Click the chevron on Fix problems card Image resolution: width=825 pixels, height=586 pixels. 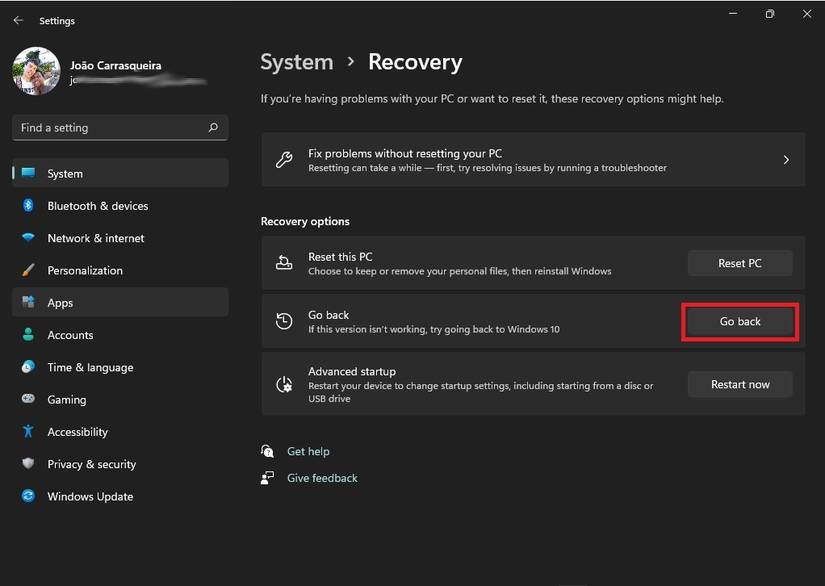pos(786,159)
